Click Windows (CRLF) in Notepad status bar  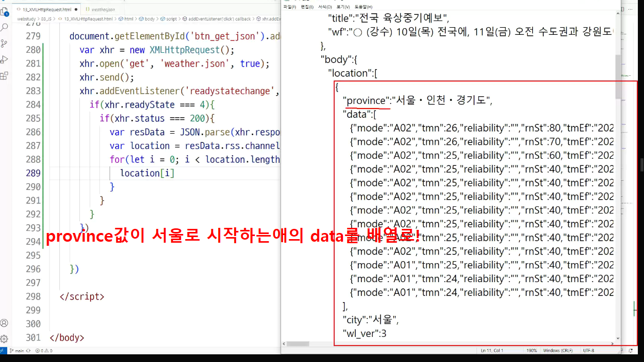point(559,351)
